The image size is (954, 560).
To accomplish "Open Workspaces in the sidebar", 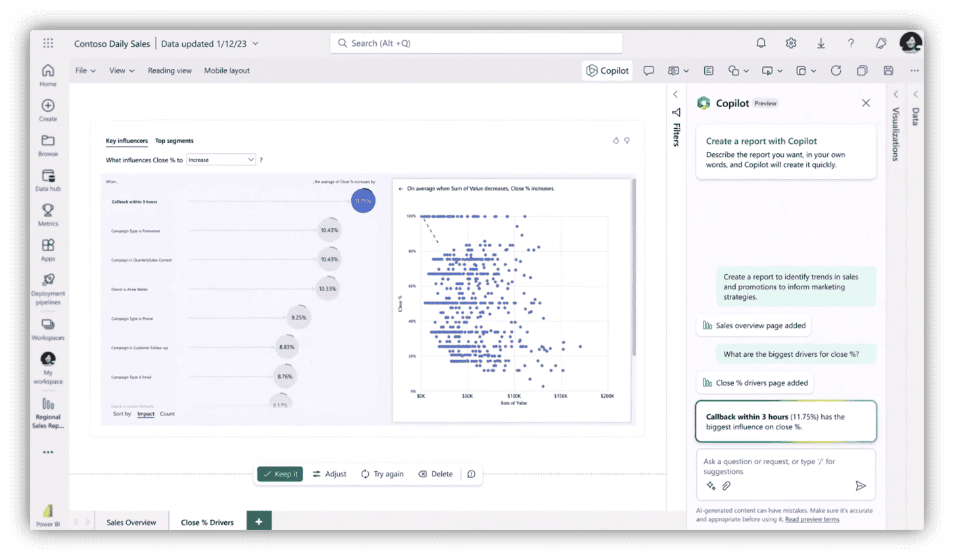I will pos(48,330).
